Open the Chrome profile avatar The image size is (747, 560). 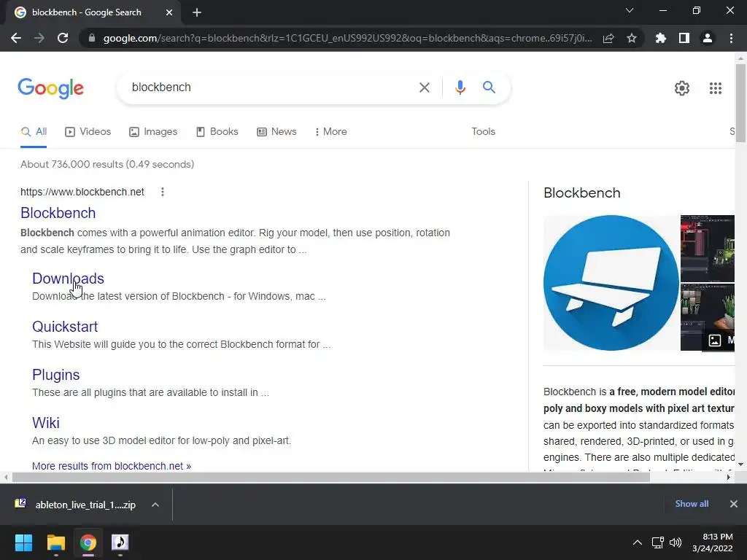(x=708, y=38)
